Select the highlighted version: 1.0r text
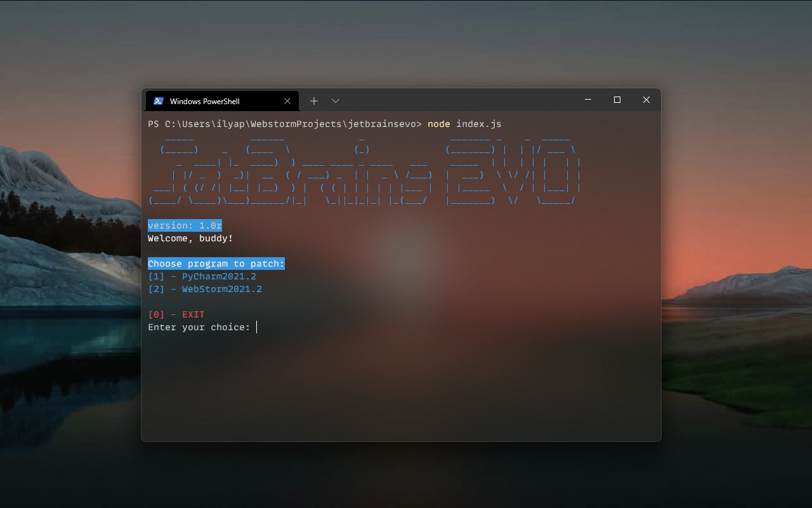812x508 pixels. tap(185, 225)
